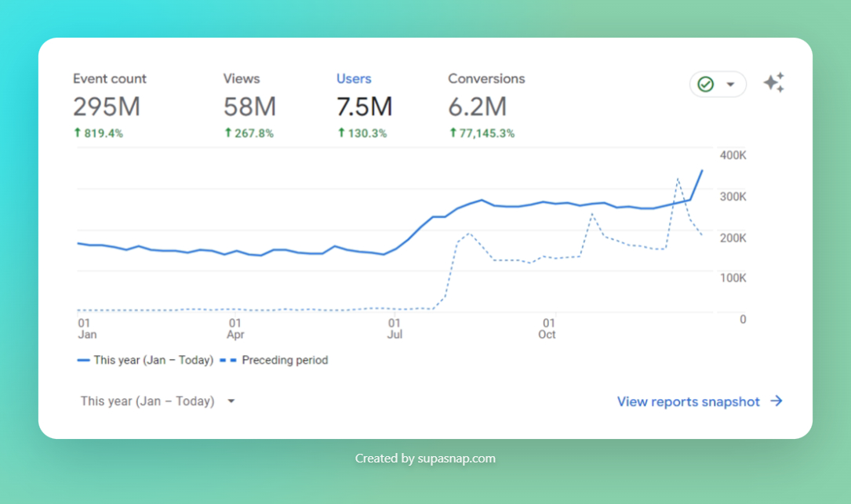Expand the data quality dropdown arrow
This screenshot has width=851, height=504.
[730, 85]
